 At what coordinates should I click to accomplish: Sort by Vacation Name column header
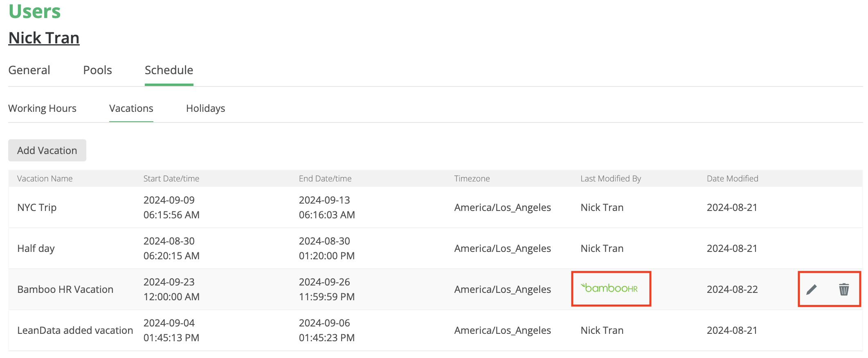coord(45,179)
